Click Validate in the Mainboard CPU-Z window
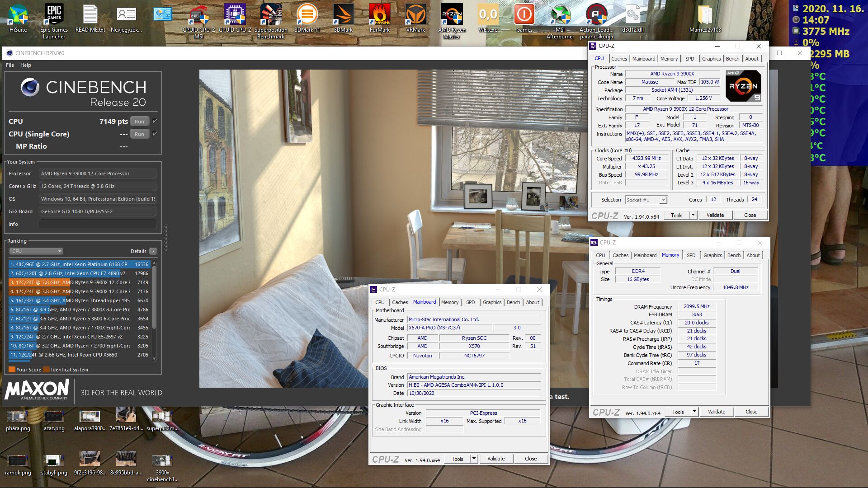Screen dimensions: 868x488 tap(496, 459)
